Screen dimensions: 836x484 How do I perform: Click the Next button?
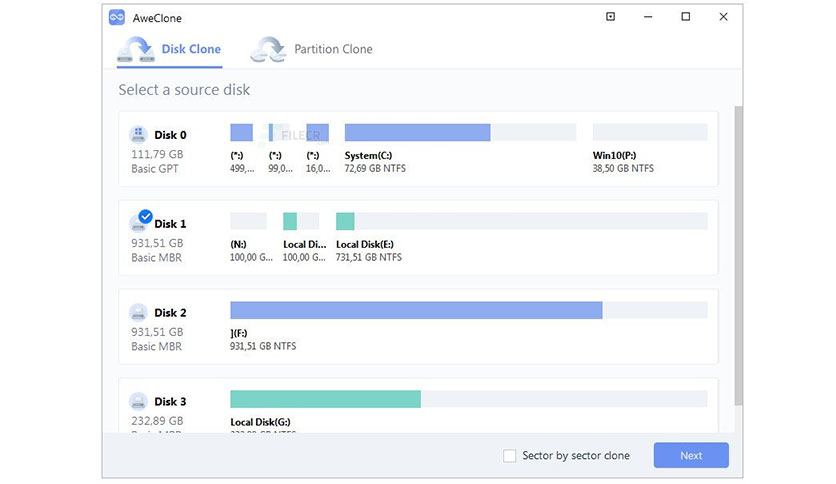pyautogui.click(x=691, y=455)
